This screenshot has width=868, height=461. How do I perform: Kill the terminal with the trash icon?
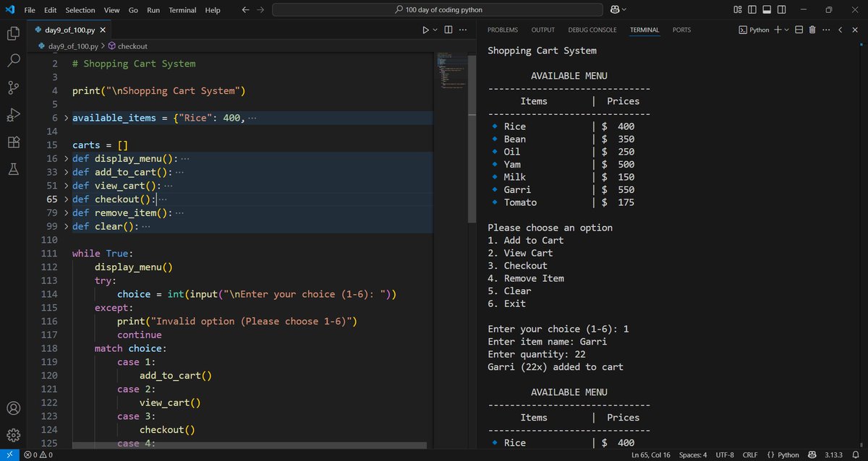[812, 30]
